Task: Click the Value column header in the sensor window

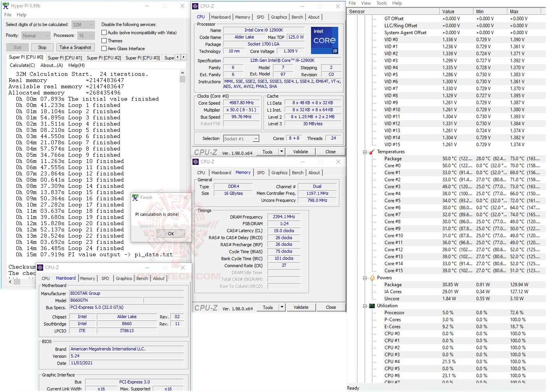Action: coord(456,12)
